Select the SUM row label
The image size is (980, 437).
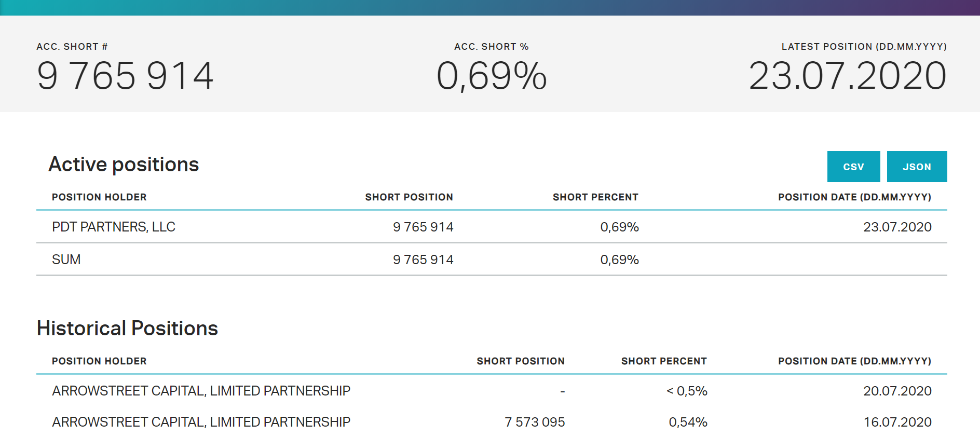coord(66,260)
